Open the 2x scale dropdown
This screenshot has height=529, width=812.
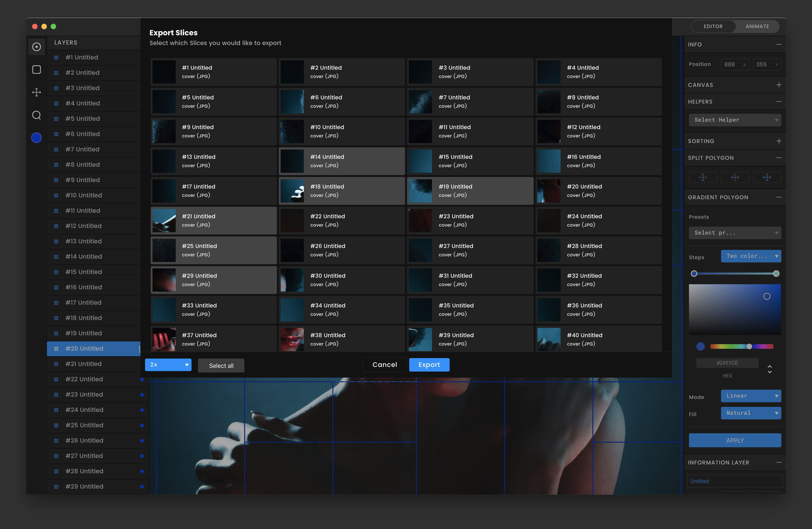click(x=168, y=365)
